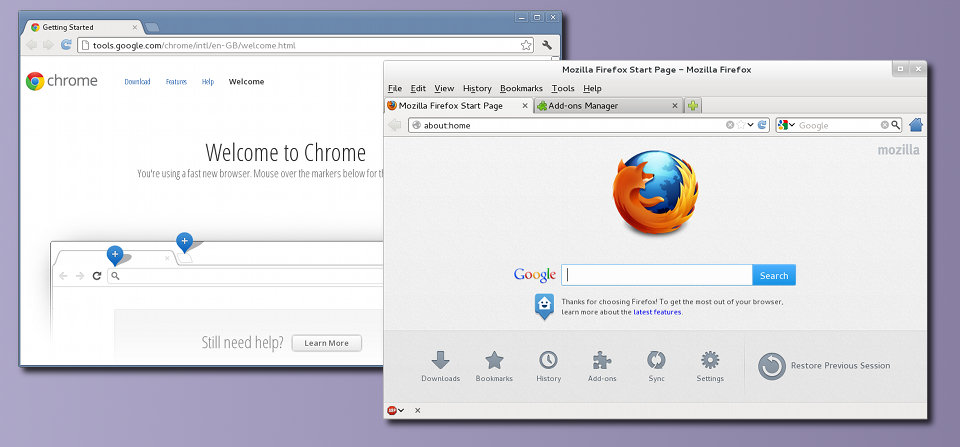960x447 pixels.
Task: Open the Features link on Chrome page
Action: point(176,81)
